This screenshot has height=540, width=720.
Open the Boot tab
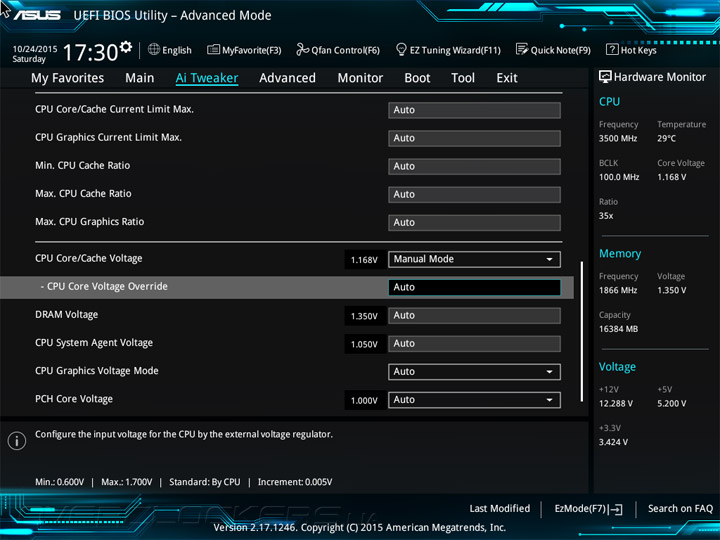(417, 78)
